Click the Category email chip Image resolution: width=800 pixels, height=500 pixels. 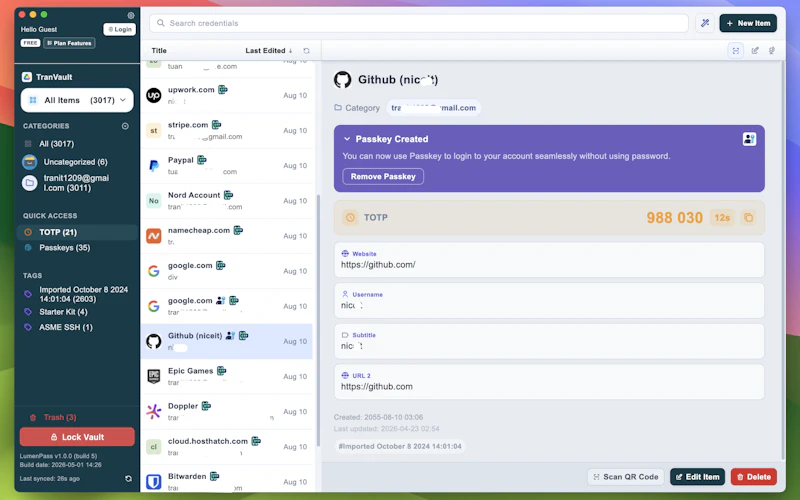click(x=434, y=108)
